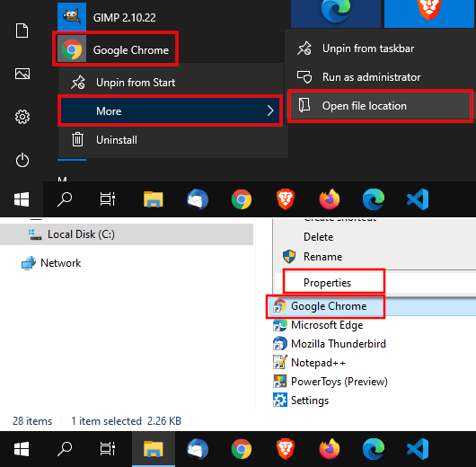Screen dimensions: 476x467
Task: Click Open file location
Action: pyautogui.click(x=380, y=106)
